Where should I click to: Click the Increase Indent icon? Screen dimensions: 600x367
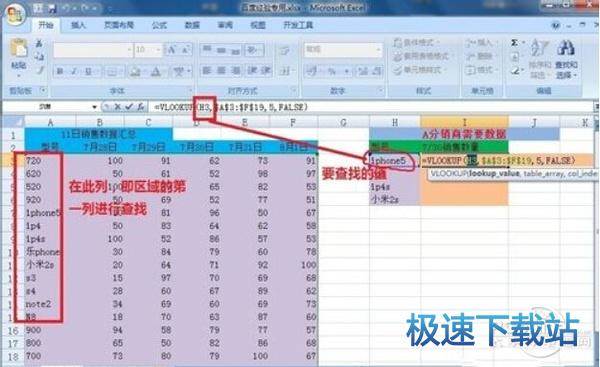tap(266, 71)
